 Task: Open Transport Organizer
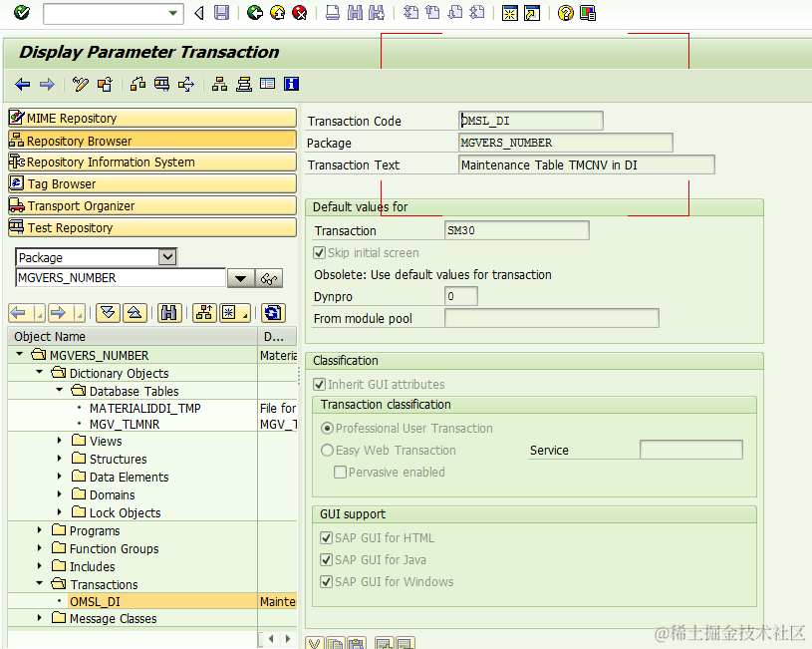152,205
